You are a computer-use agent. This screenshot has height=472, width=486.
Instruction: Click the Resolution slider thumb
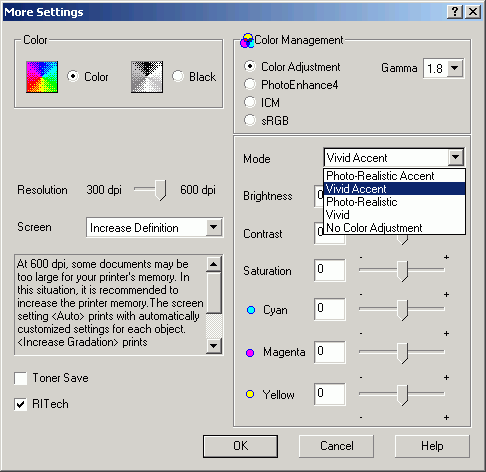161,190
